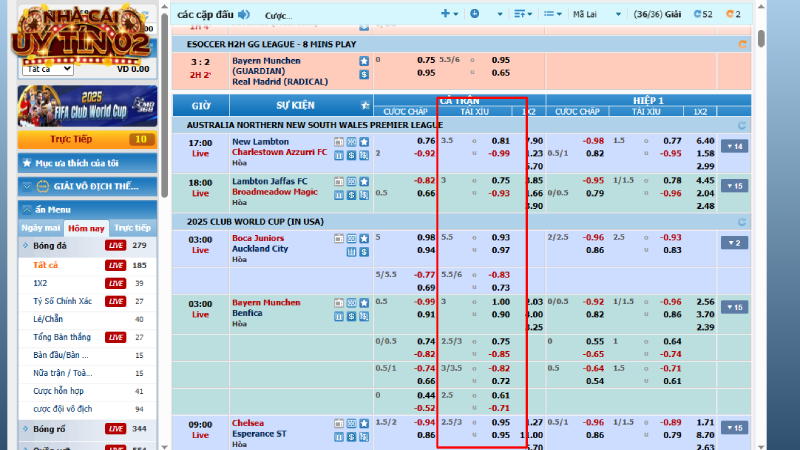The height and width of the screenshot is (450, 800).
Task: Switch to the Ngày mai tab
Action: (41, 228)
